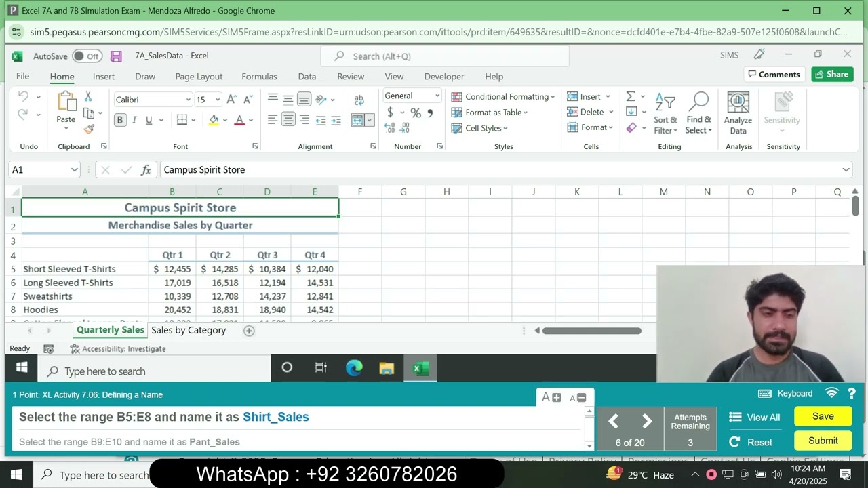Click the Cut scissors icon
This screenshot has height=488, width=868.
tap(88, 96)
